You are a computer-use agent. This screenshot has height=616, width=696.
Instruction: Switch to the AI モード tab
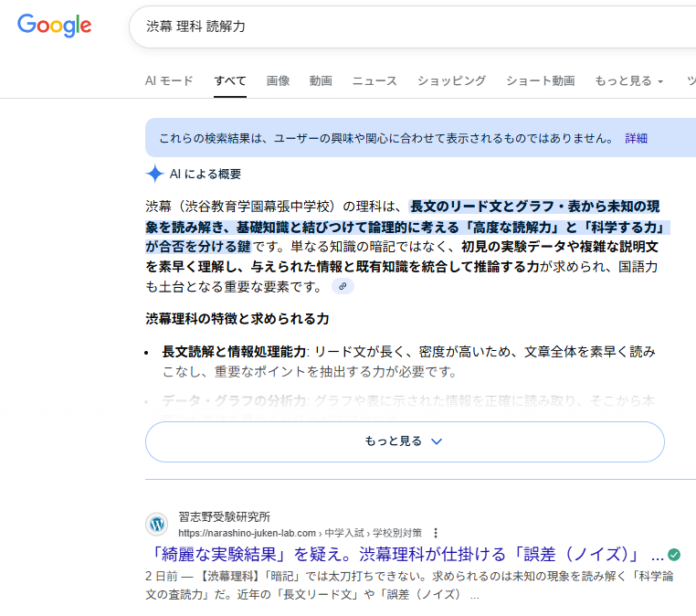169,80
